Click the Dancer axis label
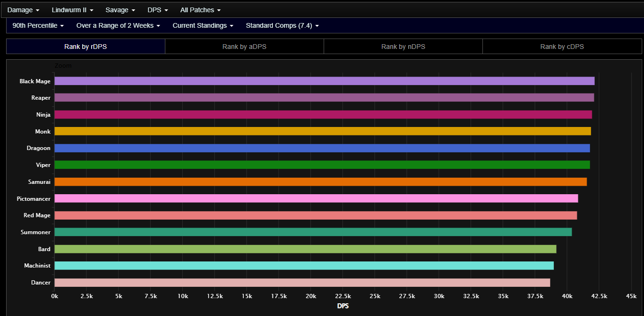 40,283
